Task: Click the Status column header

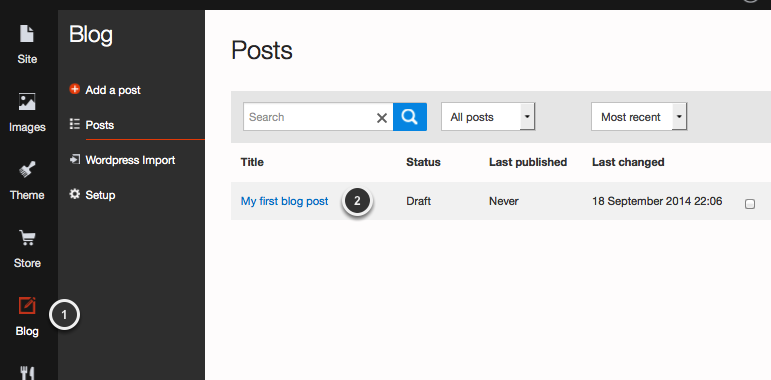Action: pyautogui.click(x=423, y=162)
